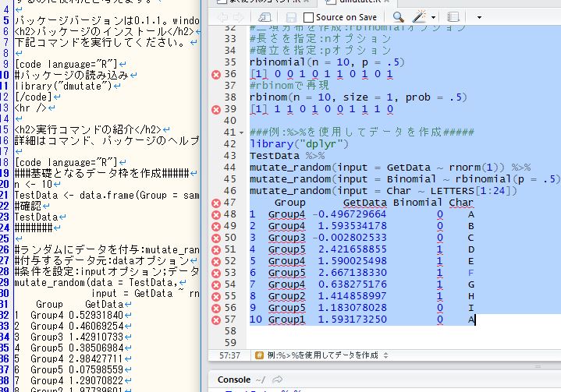Click the mutate_random GetData ~ rnorm(1) line
The height and width of the screenshot is (392, 561).
(x=390, y=168)
